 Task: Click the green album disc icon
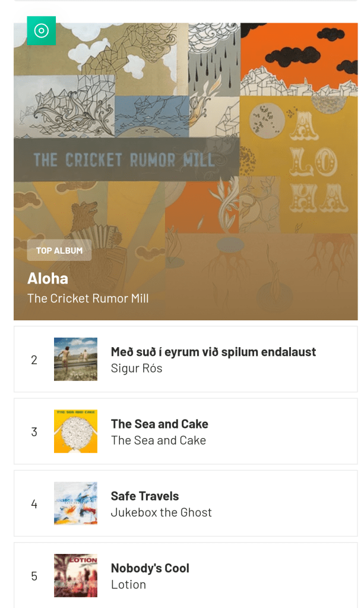41,31
